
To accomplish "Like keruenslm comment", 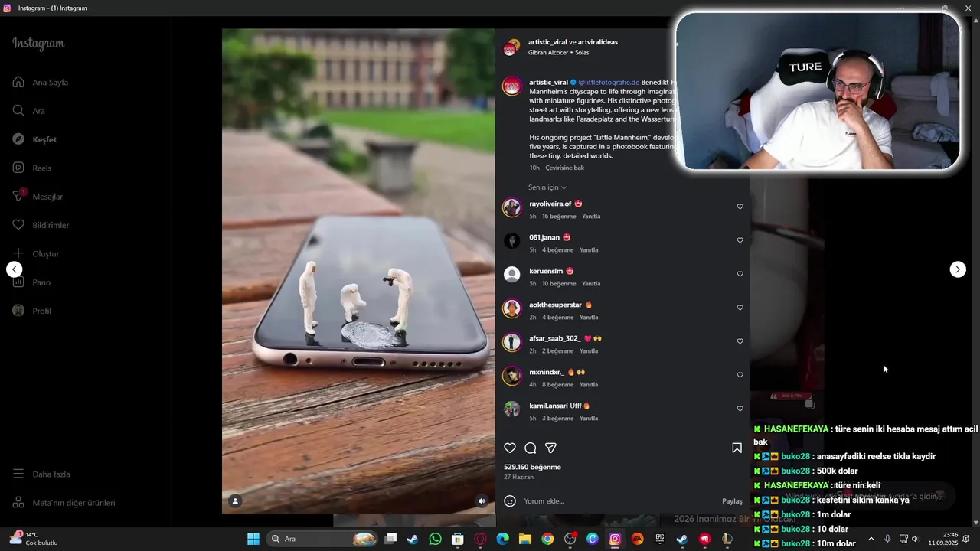I will (x=740, y=274).
